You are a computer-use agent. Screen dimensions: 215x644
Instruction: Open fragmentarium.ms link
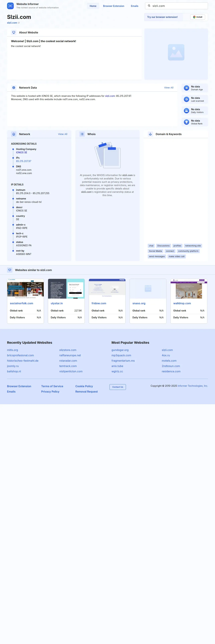tap(123, 361)
